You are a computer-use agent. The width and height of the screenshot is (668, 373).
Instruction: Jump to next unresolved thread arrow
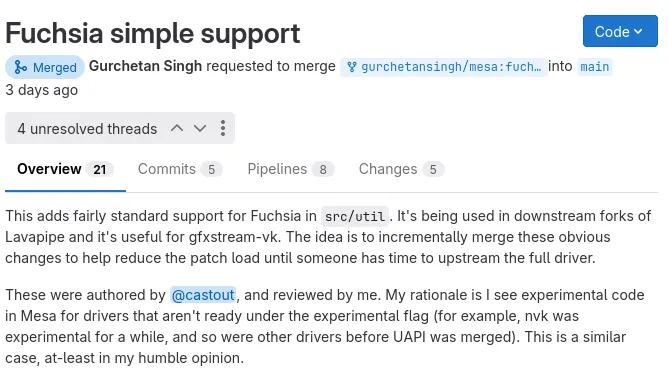point(200,128)
